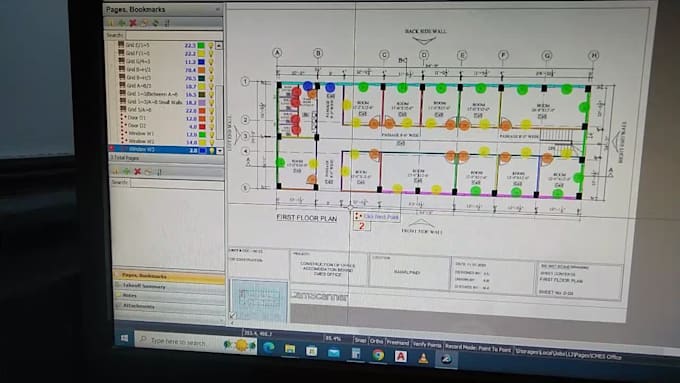Click the blue swatch on the Window W3 row
The width and height of the screenshot is (680, 383).
[202, 151]
